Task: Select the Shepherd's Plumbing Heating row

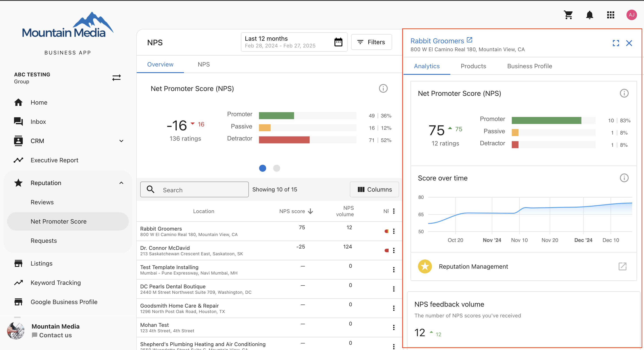Action: pyautogui.click(x=269, y=344)
